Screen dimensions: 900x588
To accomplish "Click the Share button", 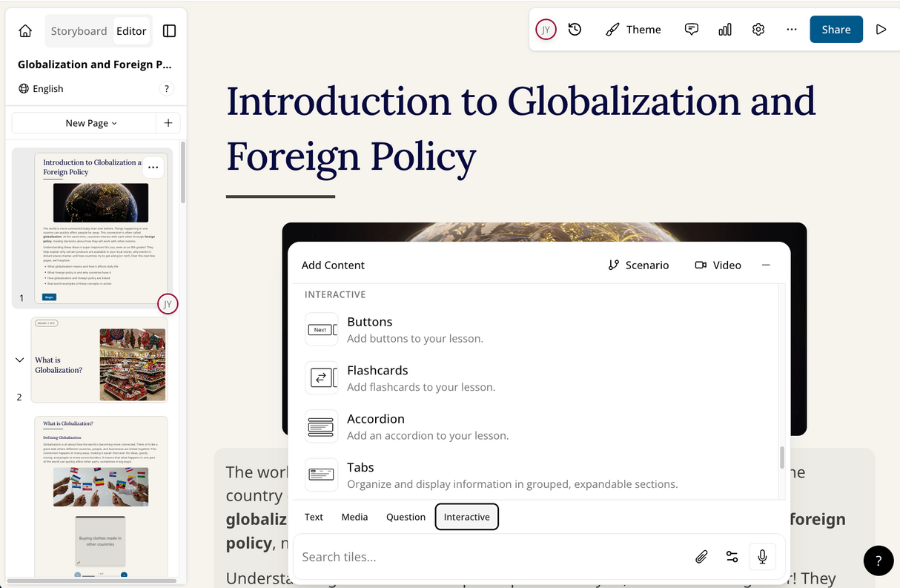I will tap(836, 29).
